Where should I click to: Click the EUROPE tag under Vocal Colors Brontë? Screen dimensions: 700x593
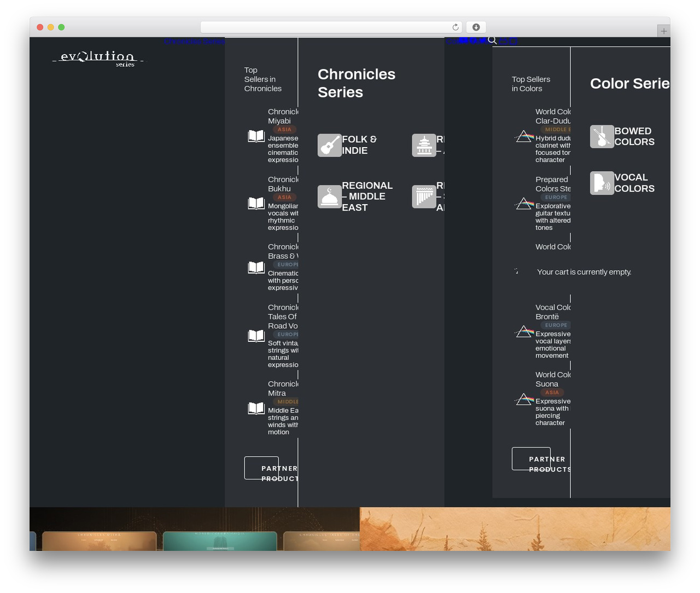[556, 325]
